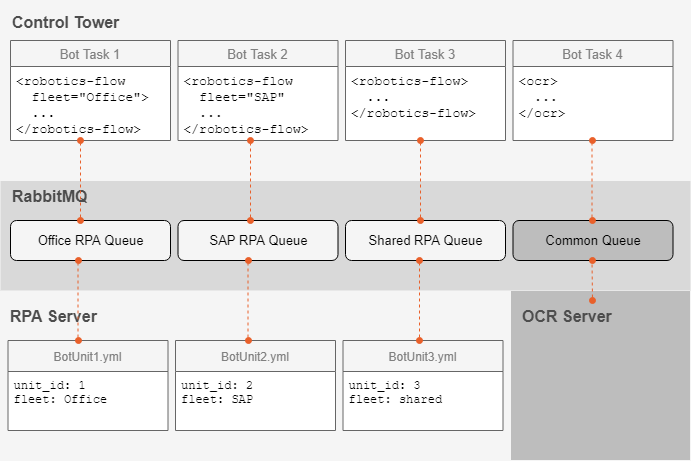
Task: Select the BotUnit3.yml header
Action: [423, 356]
